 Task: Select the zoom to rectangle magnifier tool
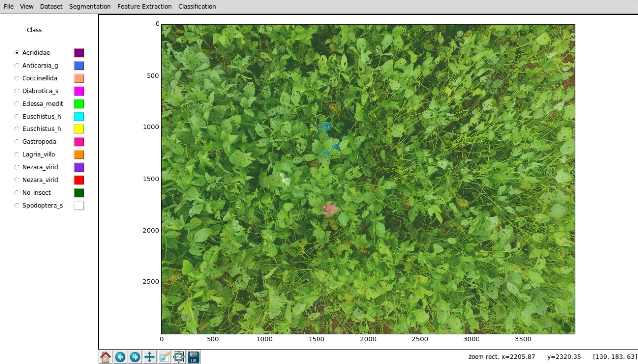(x=164, y=357)
